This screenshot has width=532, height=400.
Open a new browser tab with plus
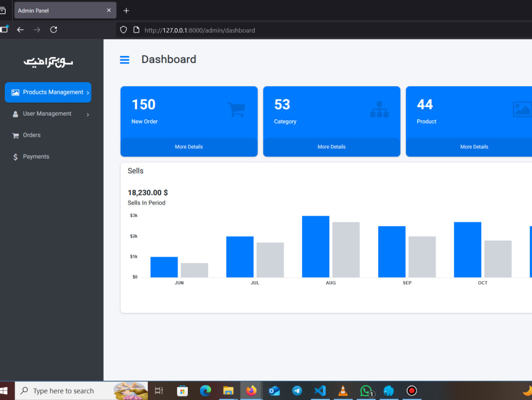(x=126, y=11)
